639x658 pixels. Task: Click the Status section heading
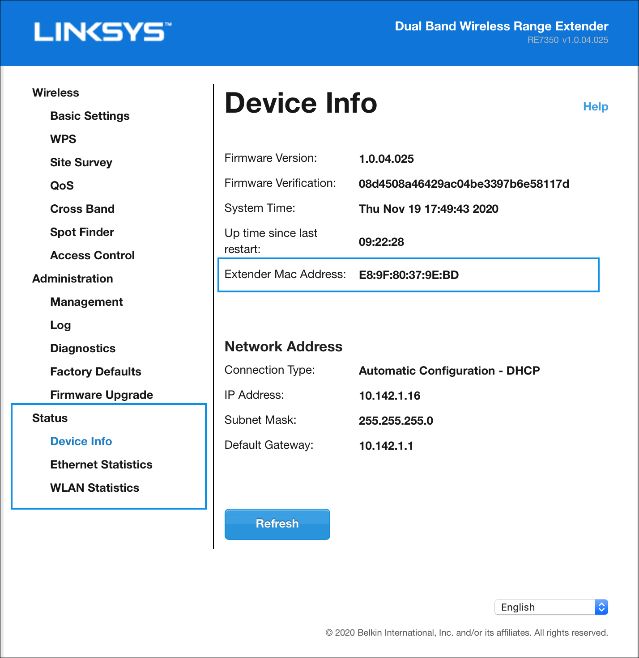50,418
